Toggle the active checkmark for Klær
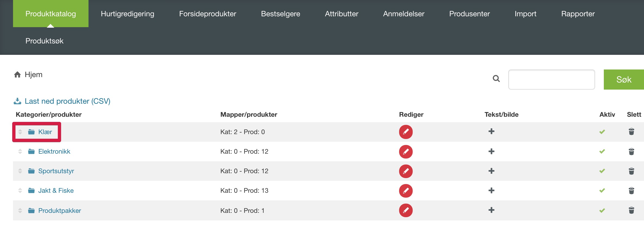This screenshot has width=644, height=234. tap(602, 132)
